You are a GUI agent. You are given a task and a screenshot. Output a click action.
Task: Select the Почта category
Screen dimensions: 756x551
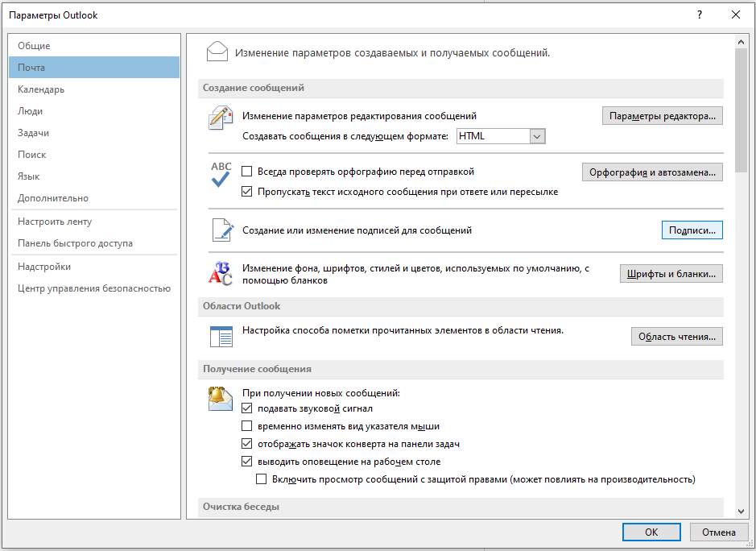94,68
